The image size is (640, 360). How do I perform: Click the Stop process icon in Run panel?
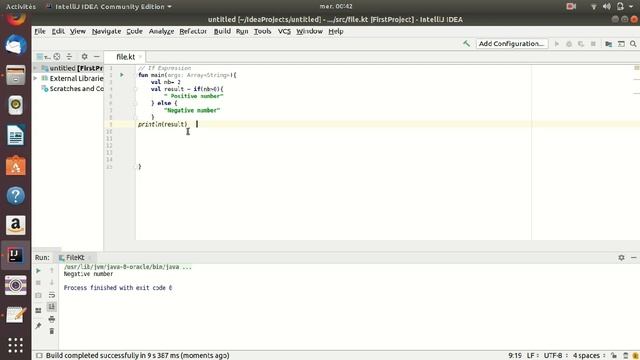pos(38,282)
